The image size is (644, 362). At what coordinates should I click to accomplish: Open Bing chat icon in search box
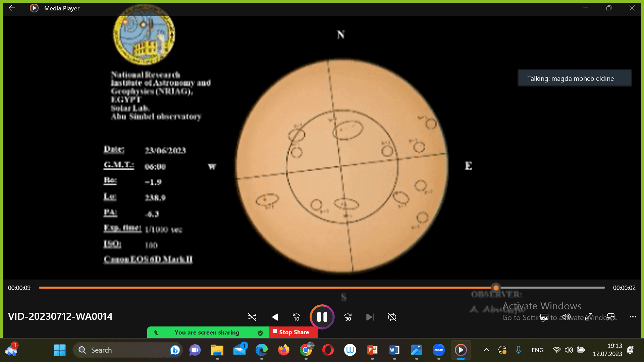click(x=175, y=350)
